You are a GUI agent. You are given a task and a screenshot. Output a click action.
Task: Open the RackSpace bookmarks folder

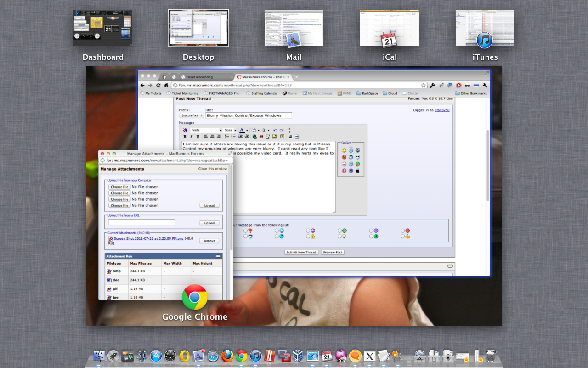pos(367,93)
